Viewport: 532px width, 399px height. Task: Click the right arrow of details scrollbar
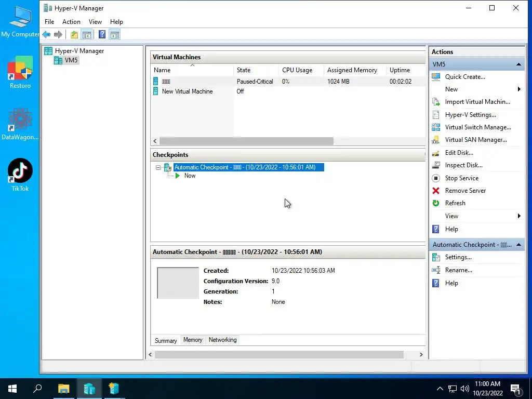(421, 354)
